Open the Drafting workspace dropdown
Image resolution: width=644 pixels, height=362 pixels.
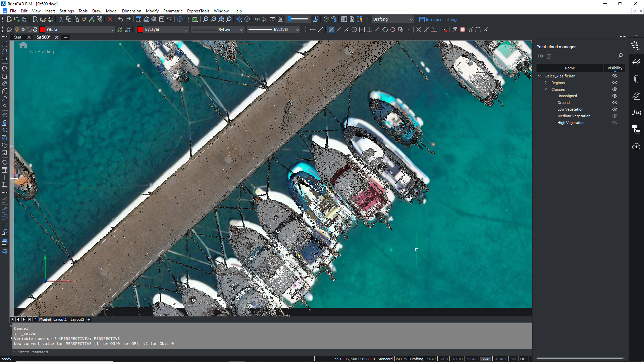tap(393, 19)
